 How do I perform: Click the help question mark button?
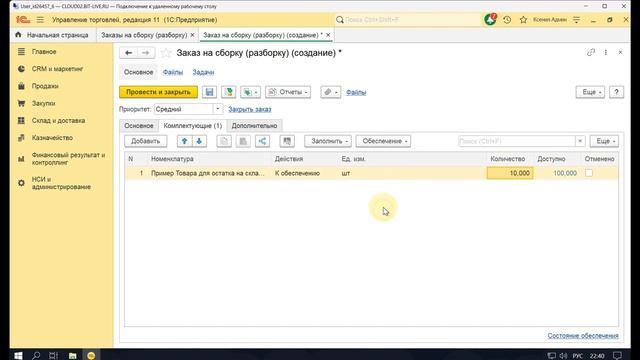point(616,92)
